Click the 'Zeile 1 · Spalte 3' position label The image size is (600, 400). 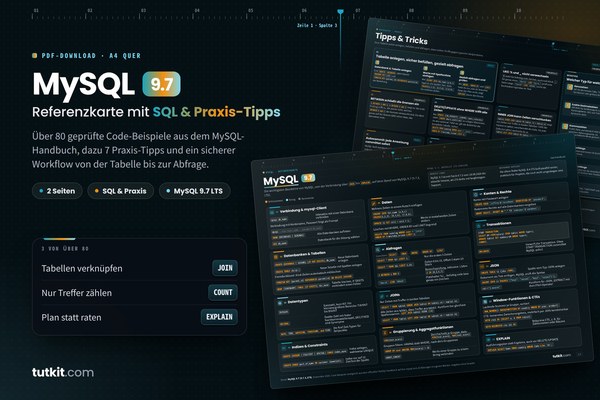(x=317, y=25)
